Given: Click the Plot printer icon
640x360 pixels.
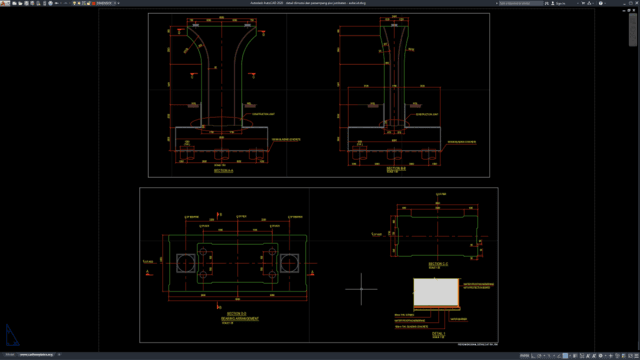Looking at the screenshot, I should pyautogui.click(x=51, y=3).
